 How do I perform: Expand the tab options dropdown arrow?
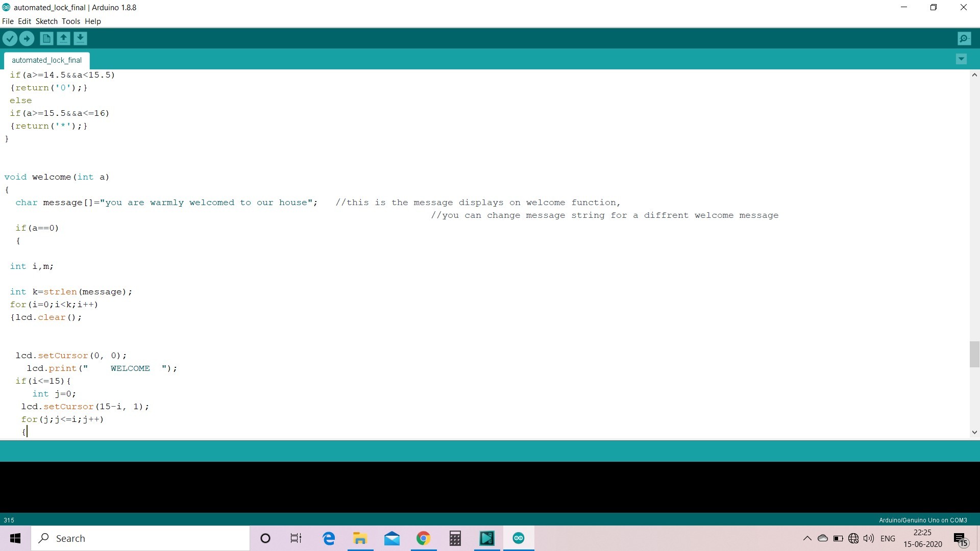coord(961,59)
